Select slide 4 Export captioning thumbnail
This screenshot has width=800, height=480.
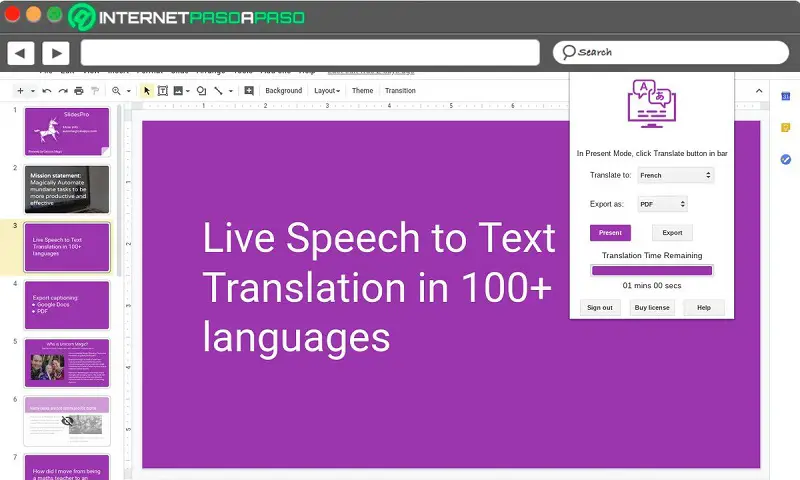pyautogui.click(x=67, y=305)
